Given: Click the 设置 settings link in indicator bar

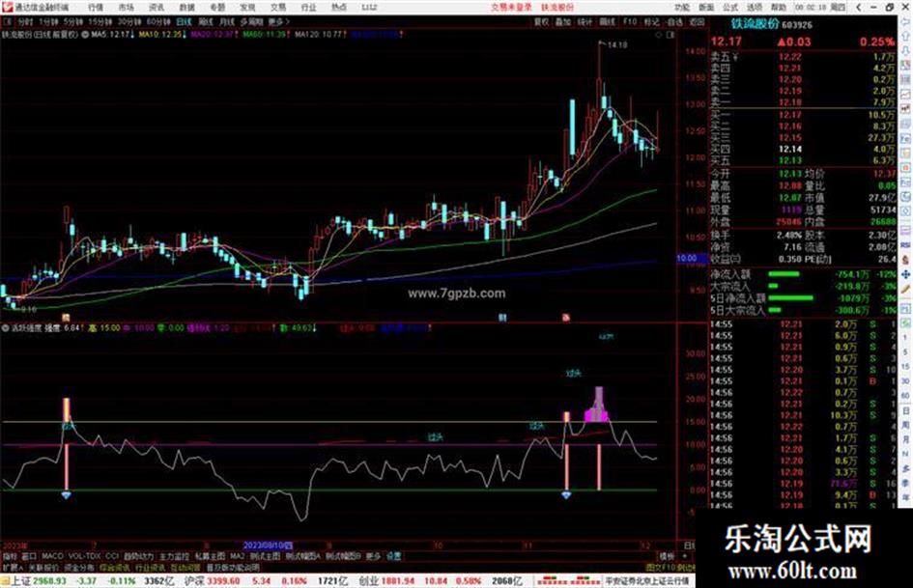Looking at the screenshot, I should click(x=394, y=556).
